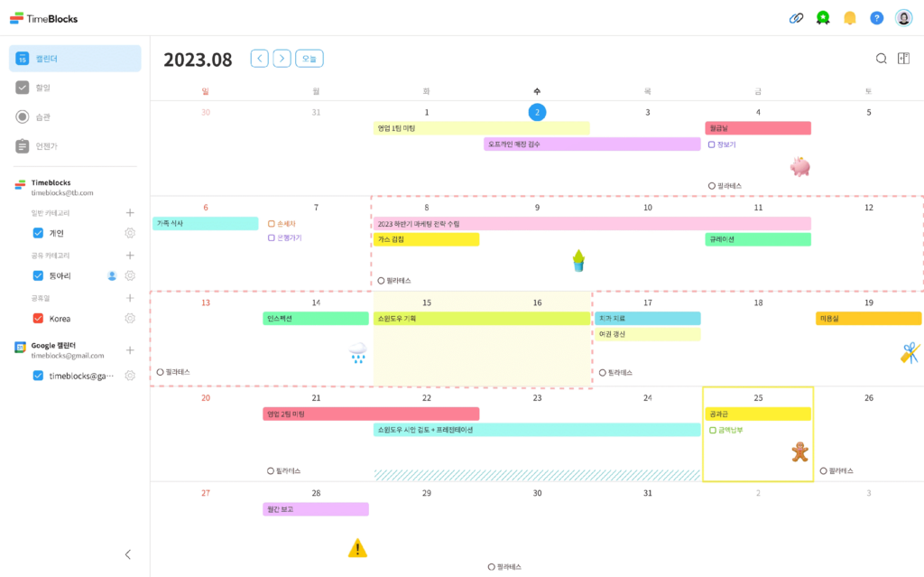Advance to next month with right chevron
924x577 pixels.
pos(281,57)
